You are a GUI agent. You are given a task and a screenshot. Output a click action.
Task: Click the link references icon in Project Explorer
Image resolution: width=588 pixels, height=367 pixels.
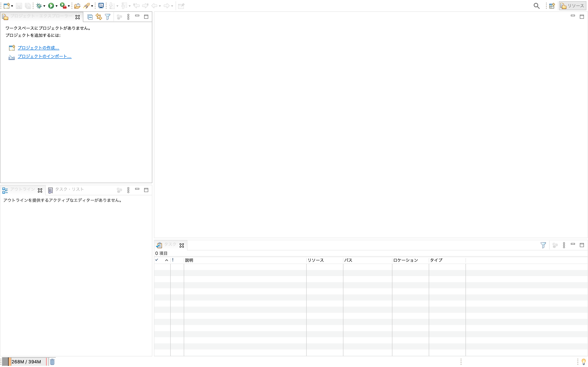(x=99, y=17)
